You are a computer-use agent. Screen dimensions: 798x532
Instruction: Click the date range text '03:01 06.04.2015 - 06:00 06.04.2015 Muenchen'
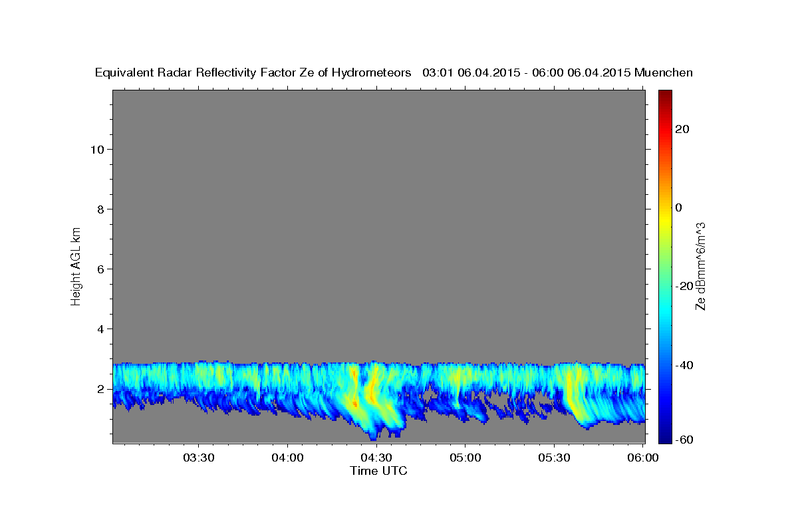click(557, 73)
